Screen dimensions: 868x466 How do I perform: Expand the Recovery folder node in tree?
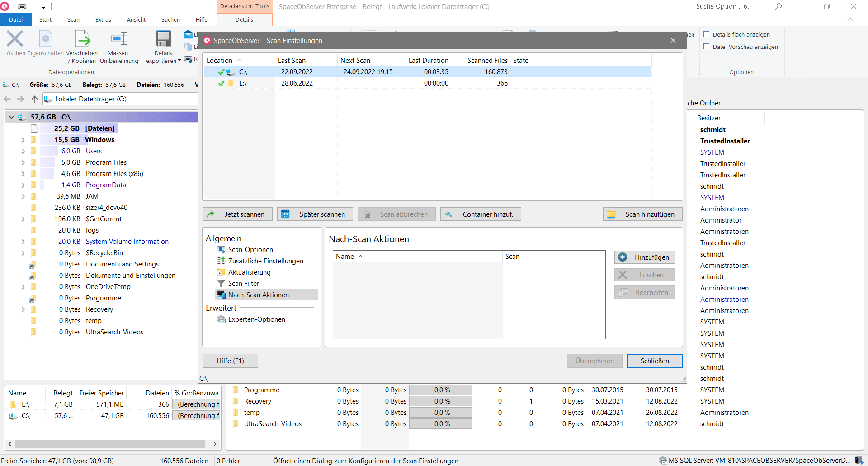23,309
